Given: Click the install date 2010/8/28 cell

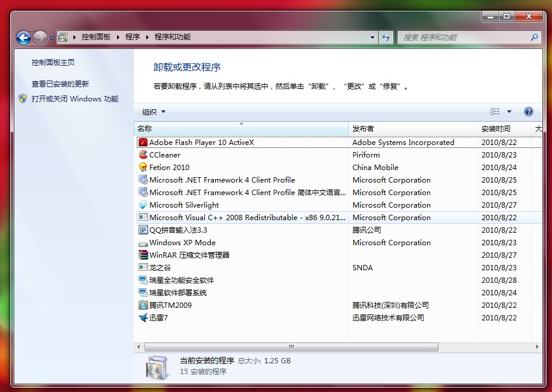Looking at the screenshot, I should point(499,280).
